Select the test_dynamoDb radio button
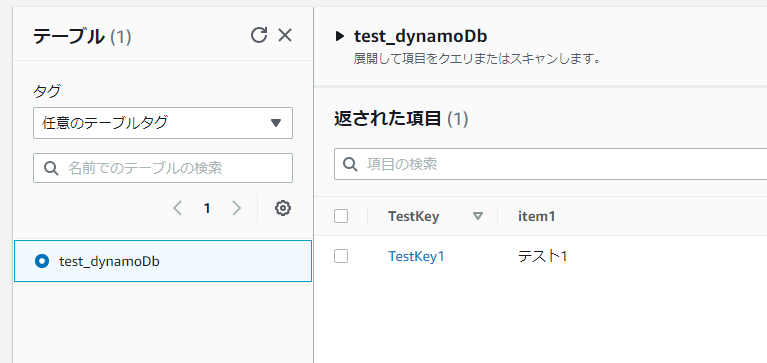 click(43, 261)
